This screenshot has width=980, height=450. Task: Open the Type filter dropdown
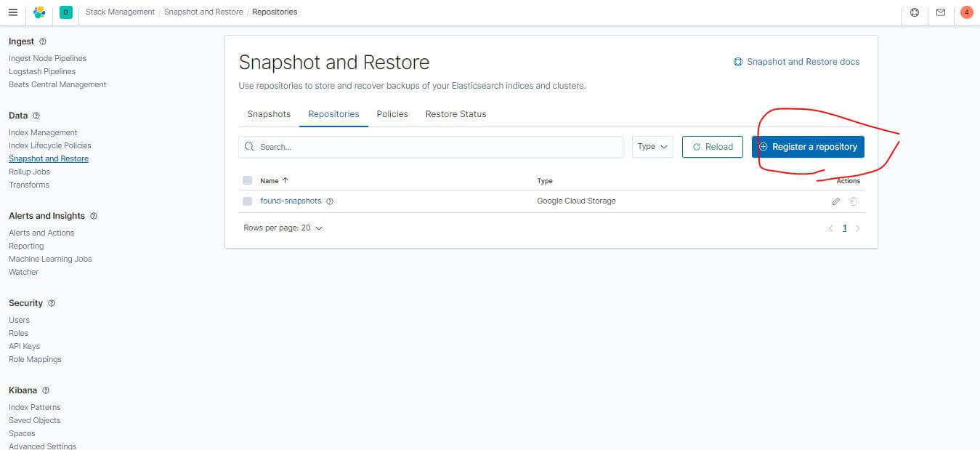click(652, 146)
